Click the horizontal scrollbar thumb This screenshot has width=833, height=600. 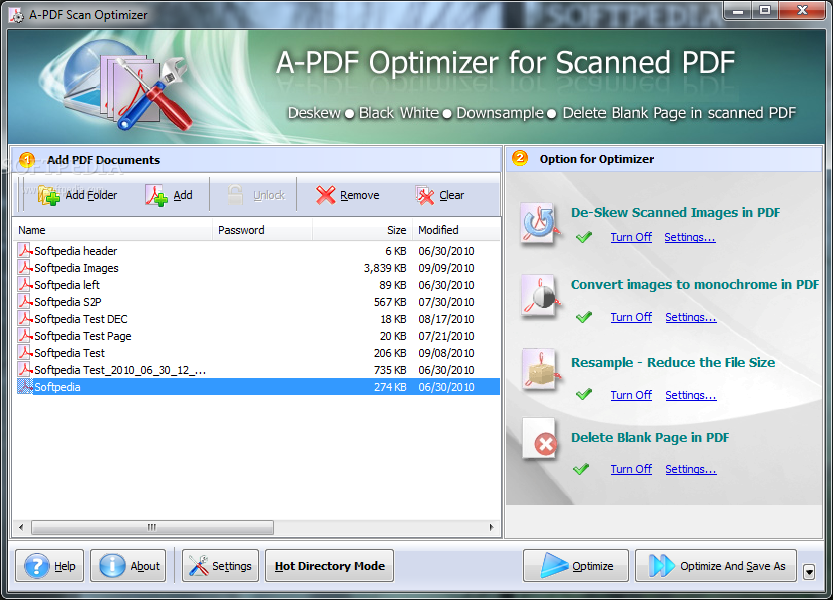coord(152,527)
